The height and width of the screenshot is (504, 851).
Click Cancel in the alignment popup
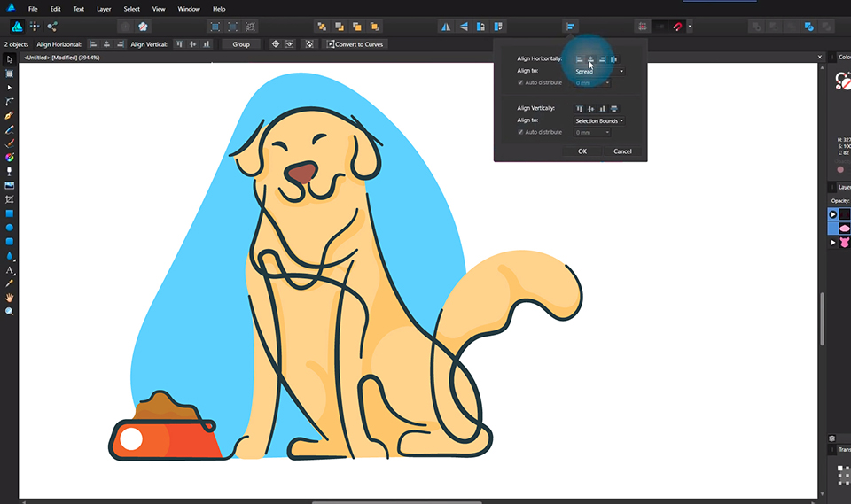622,151
